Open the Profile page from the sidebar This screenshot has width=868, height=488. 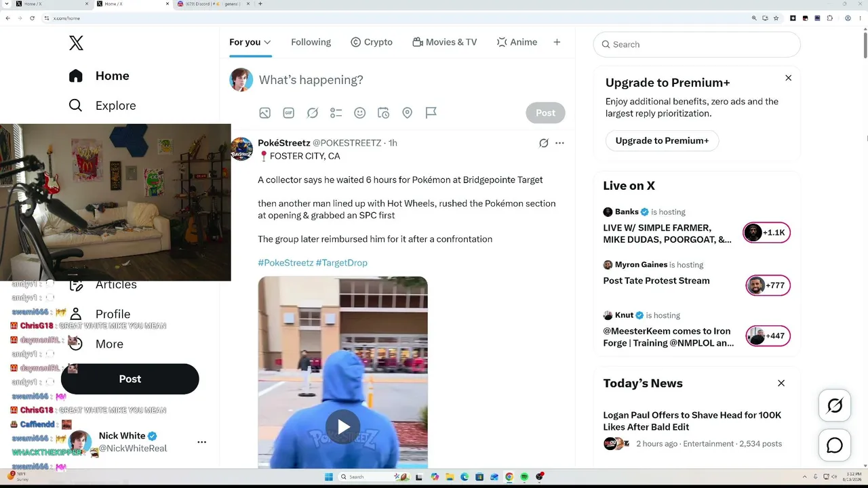[x=100, y=314]
